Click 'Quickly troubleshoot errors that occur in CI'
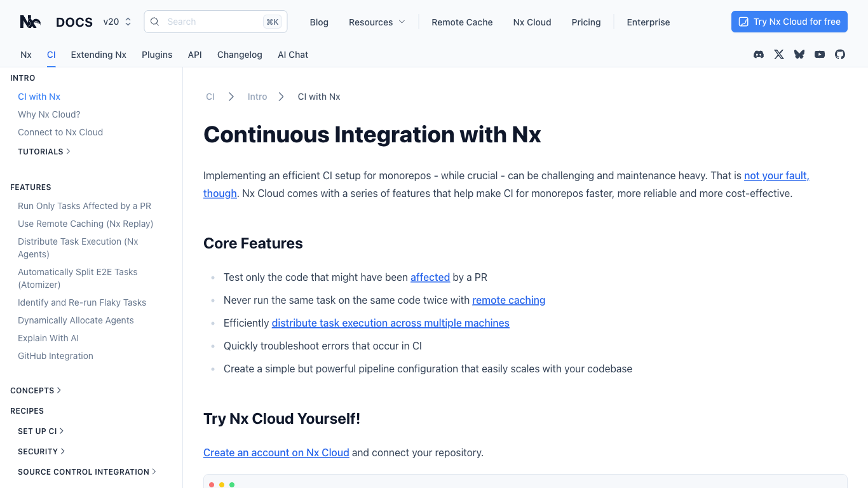The height and width of the screenshot is (488, 868). coord(323,346)
